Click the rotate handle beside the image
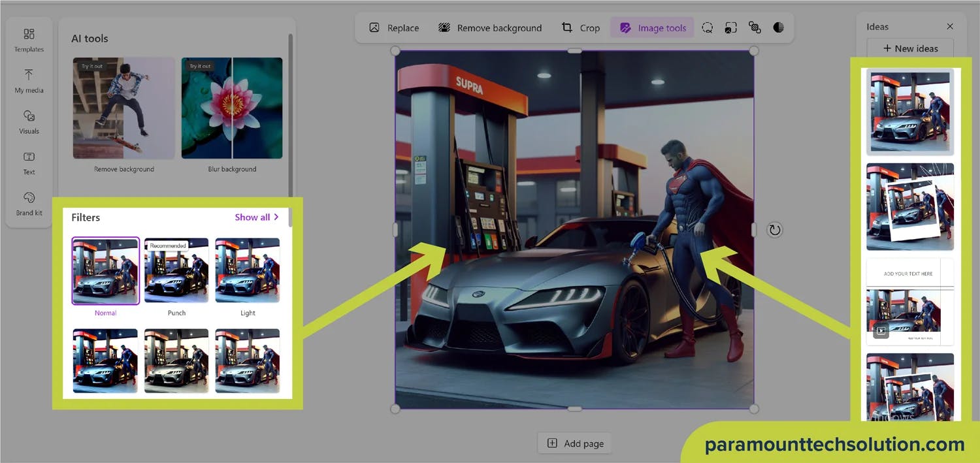 point(774,230)
